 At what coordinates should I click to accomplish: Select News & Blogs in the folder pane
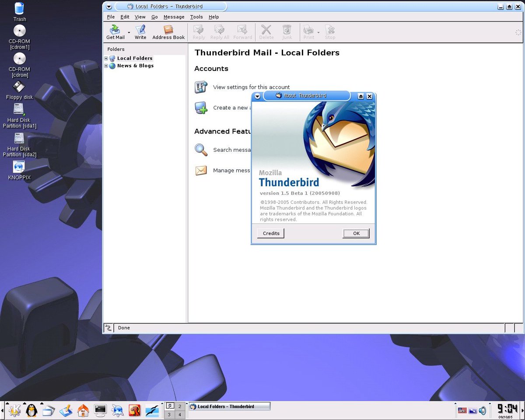135,66
